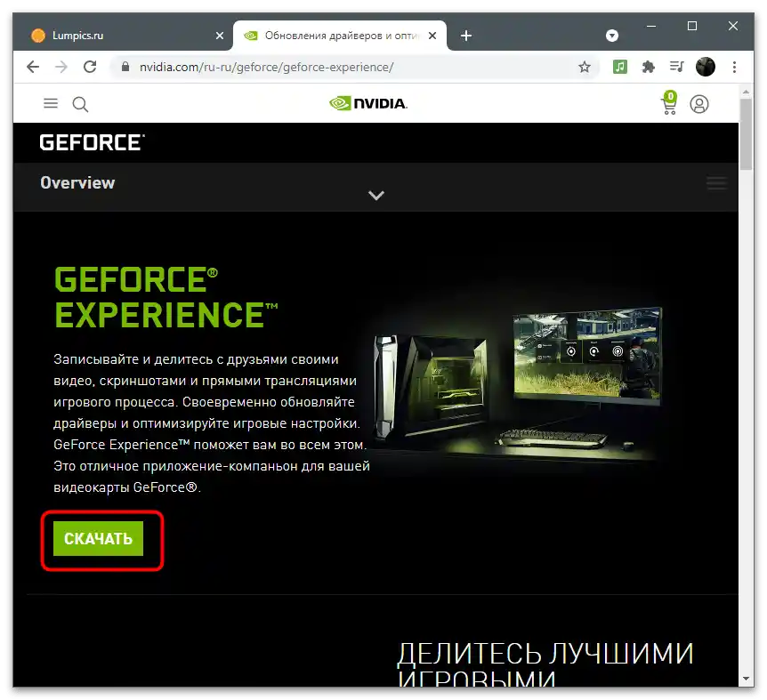This screenshot has width=767, height=700.
Task: Open the media control playlist icon
Action: point(676,67)
